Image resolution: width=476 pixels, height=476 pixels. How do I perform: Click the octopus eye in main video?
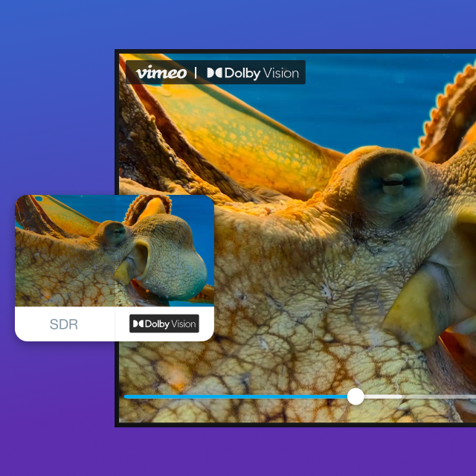pos(392,181)
